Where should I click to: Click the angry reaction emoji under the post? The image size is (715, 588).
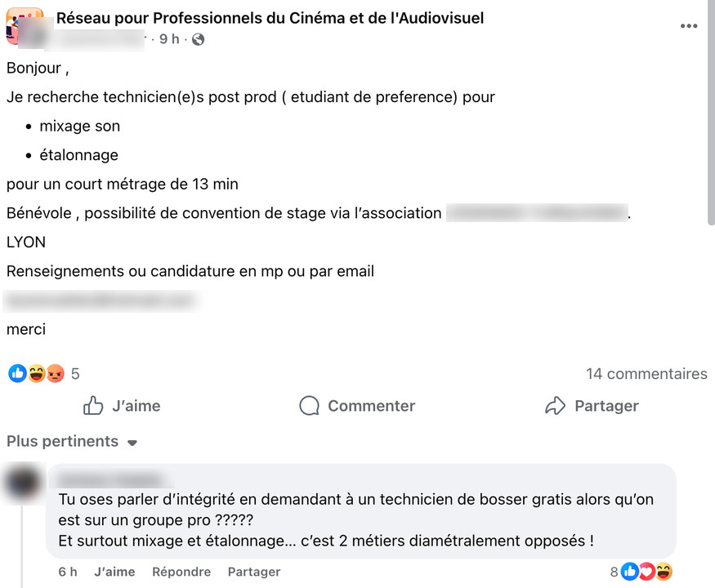(56, 374)
